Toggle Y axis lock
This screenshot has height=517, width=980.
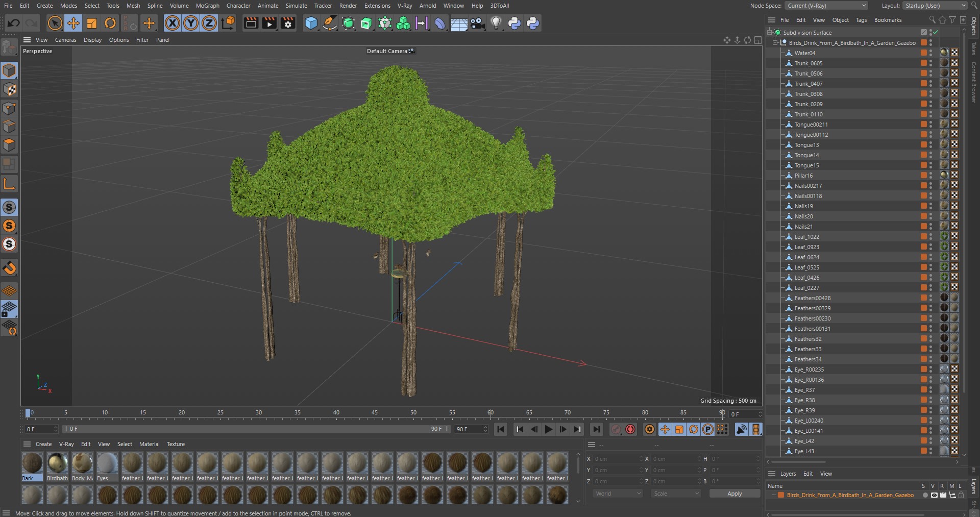tap(191, 23)
